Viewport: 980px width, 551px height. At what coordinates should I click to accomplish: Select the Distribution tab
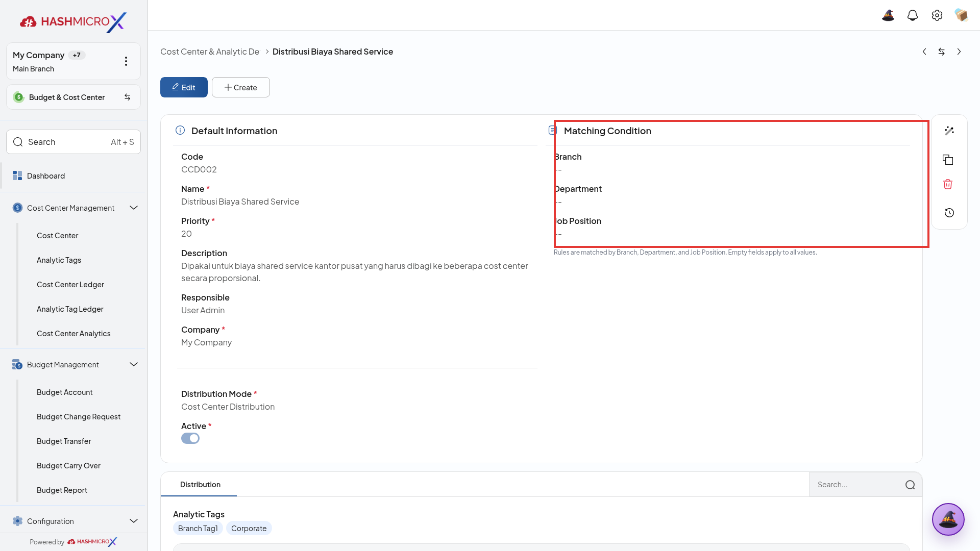200,485
